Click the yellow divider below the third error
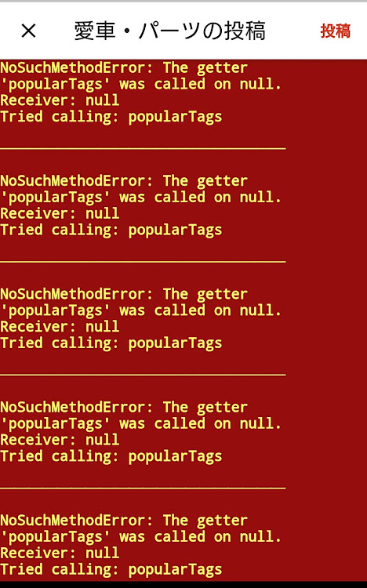The image size is (367, 588). point(143,375)
